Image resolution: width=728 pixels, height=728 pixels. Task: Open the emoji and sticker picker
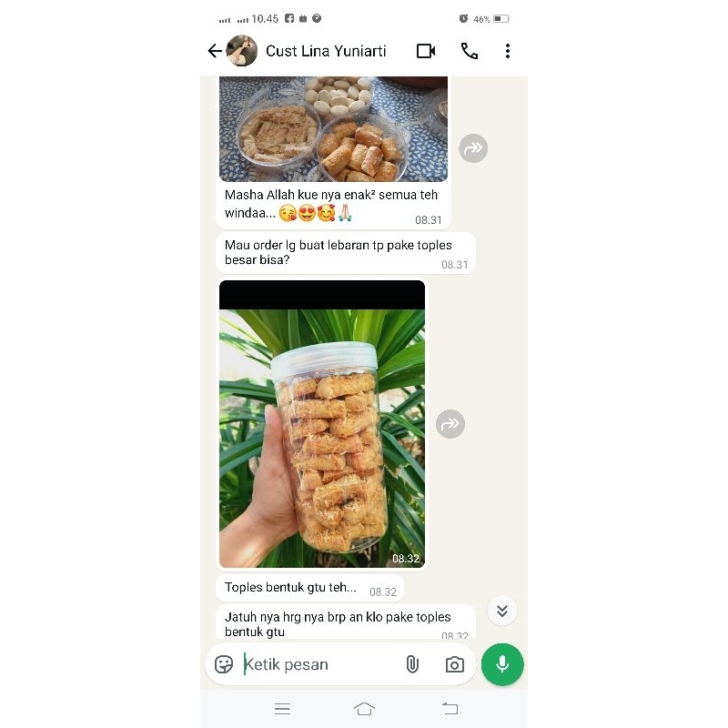pos(224,664)
